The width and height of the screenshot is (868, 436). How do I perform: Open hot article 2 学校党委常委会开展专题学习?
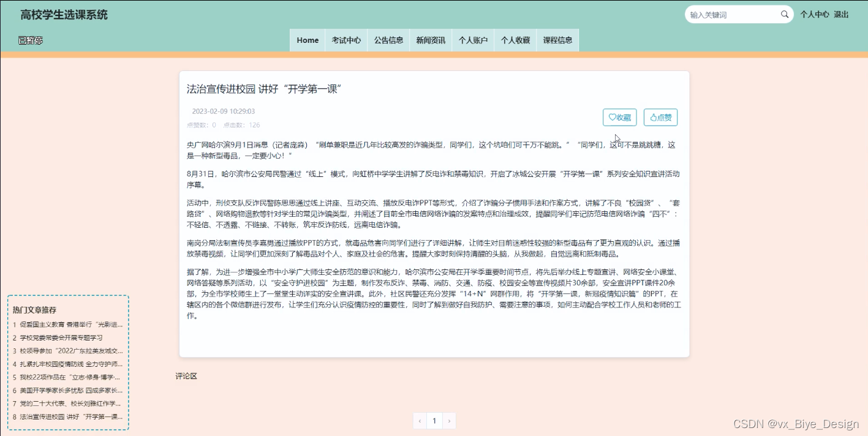[58, 337]
